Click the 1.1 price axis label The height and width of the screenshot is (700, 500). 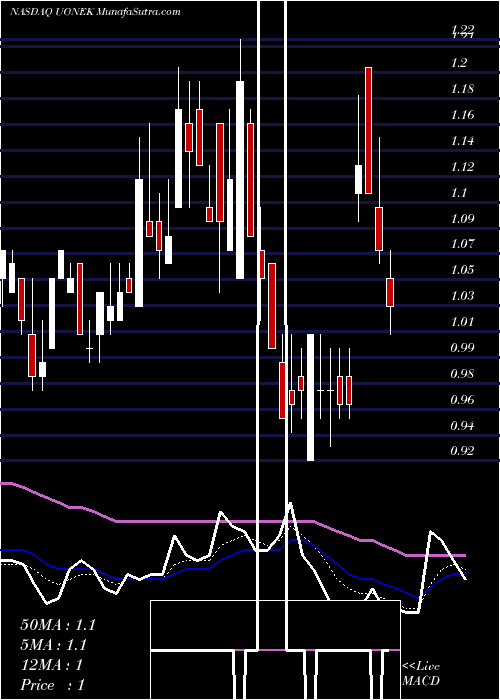click(459, 192)
